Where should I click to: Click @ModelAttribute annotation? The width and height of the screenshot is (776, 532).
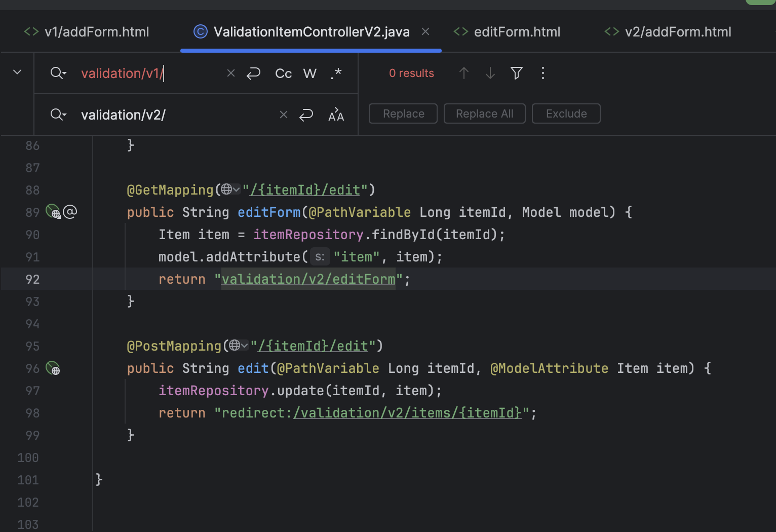(x=550, y=368)
